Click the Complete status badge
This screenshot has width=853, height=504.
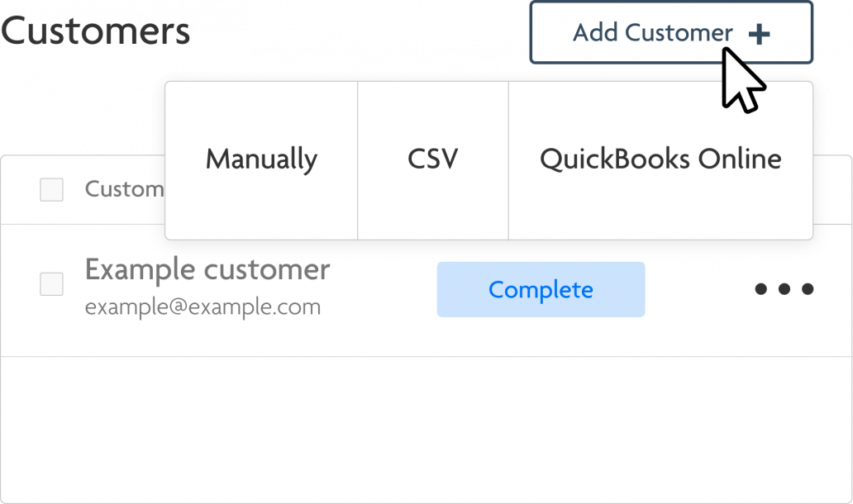coord(541,290)
